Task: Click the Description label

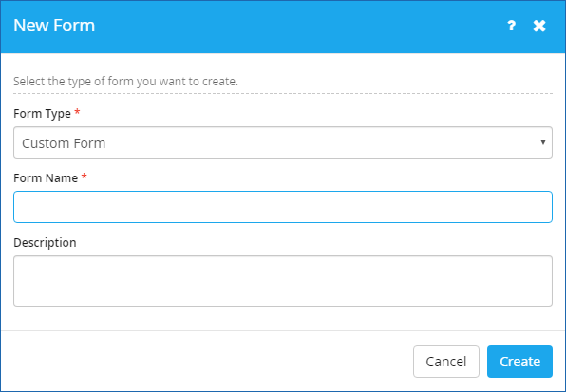Action: coord(45,243)
